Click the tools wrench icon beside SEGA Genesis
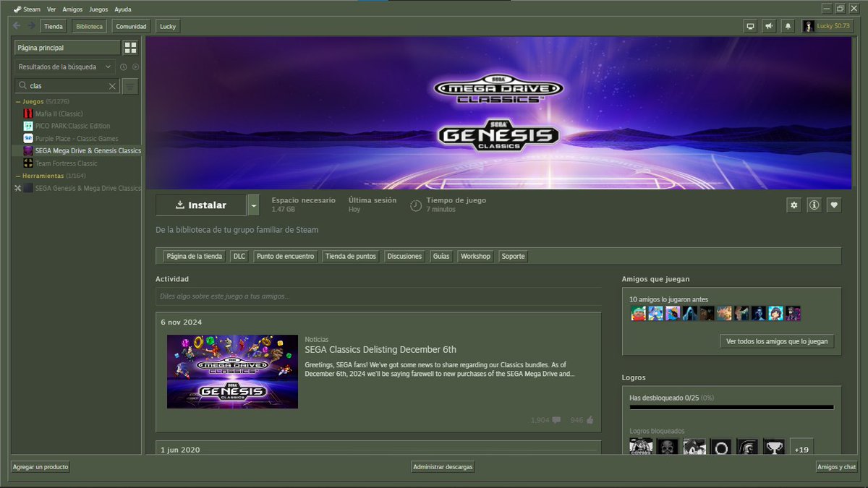This screenshot has width=868, height=488. [18, 188]
